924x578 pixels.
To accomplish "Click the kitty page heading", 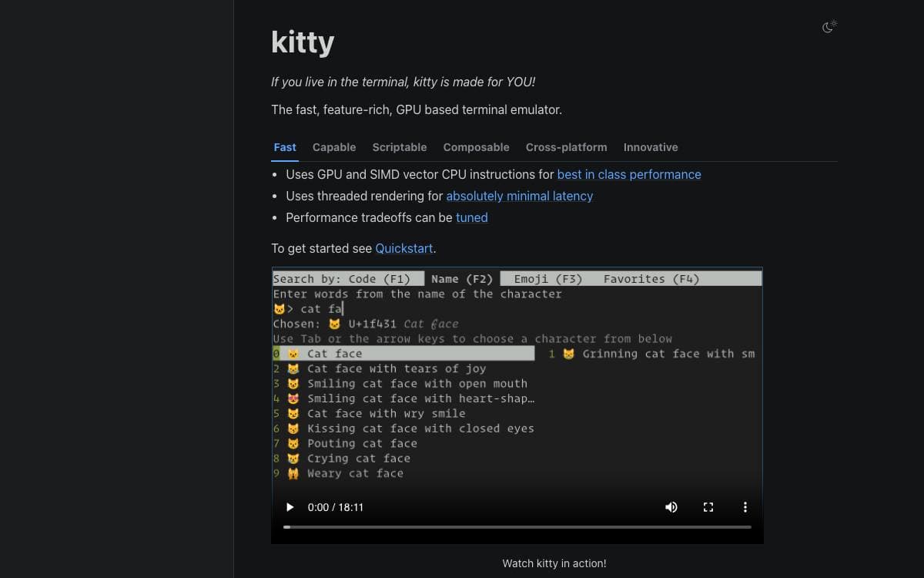I will point(303,42).
